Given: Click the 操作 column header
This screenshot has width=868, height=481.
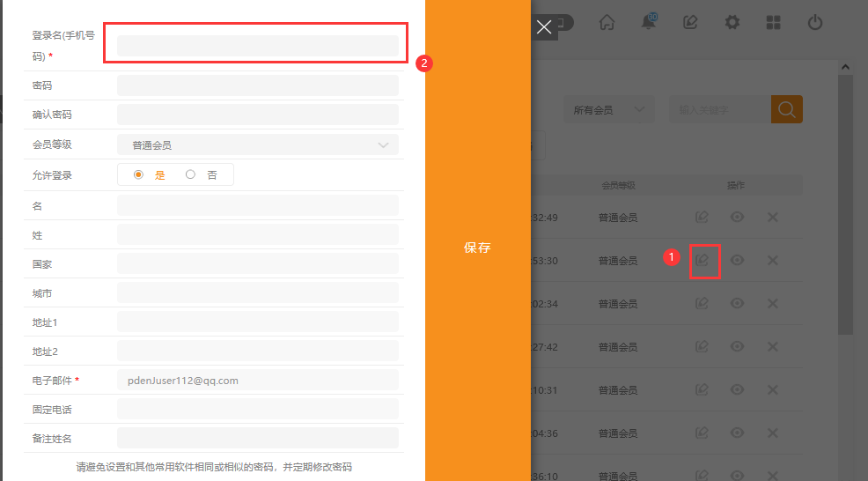Looking at the screenshot, I should (x=736, y=185).
